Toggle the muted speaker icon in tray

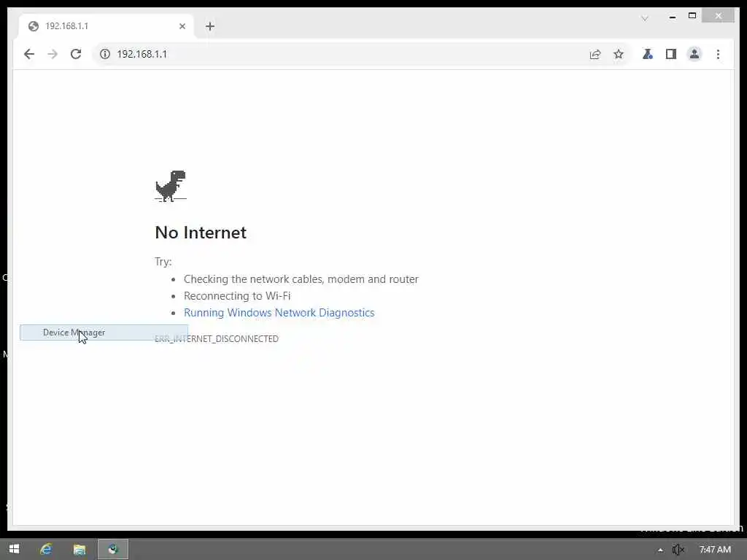pos(678,550)
